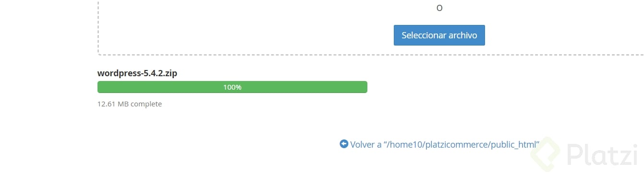Click the "O" separator above the button
The height and width of the screenshot is (174, 644).
point(439,8)
